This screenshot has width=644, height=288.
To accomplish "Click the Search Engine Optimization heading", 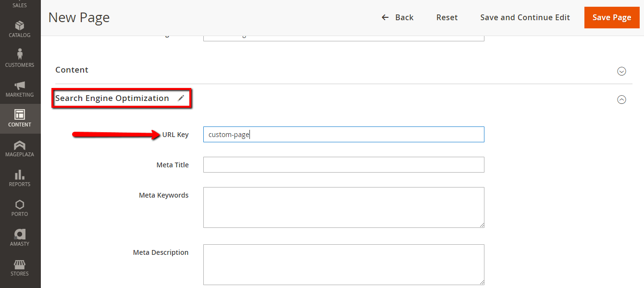I will coord(112,98).
